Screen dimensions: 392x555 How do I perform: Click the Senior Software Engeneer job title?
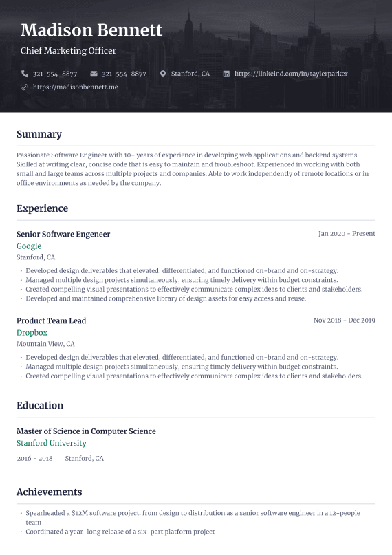point(63,234)
